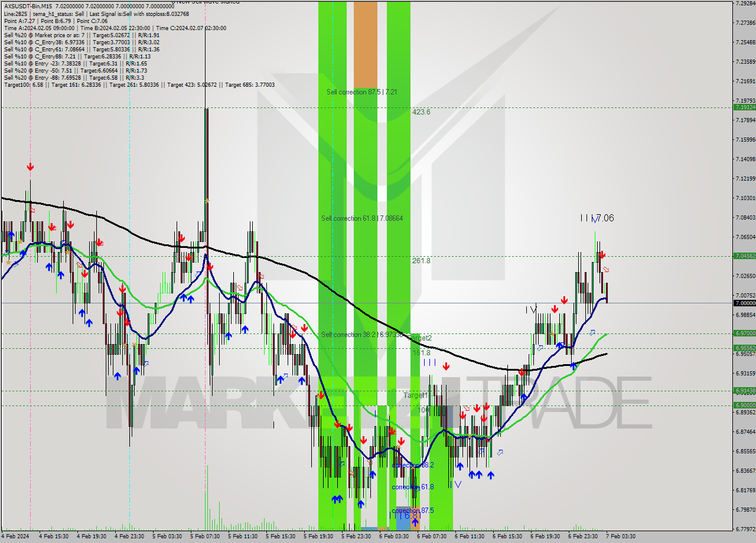Click the '161.8' Fibonacci level label
The width and height of the screenshot is (756, 543).
[x=421, y=353]
